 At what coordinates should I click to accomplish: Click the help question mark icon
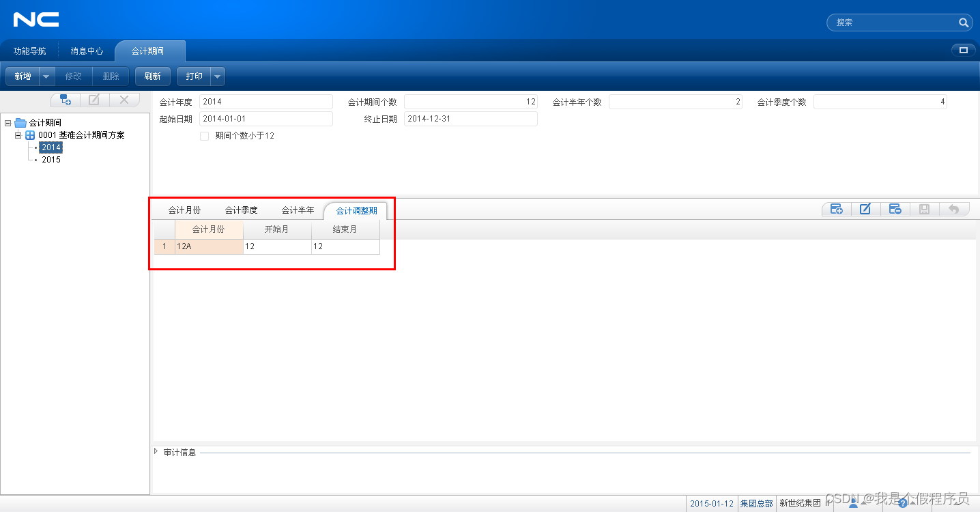pos(903,503)
